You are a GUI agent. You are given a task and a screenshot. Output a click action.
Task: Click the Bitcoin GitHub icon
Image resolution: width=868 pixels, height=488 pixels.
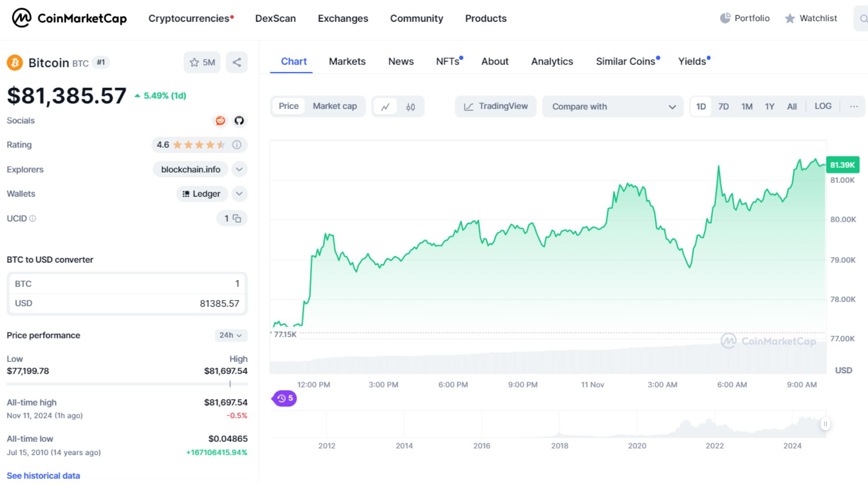pos(239,121)
